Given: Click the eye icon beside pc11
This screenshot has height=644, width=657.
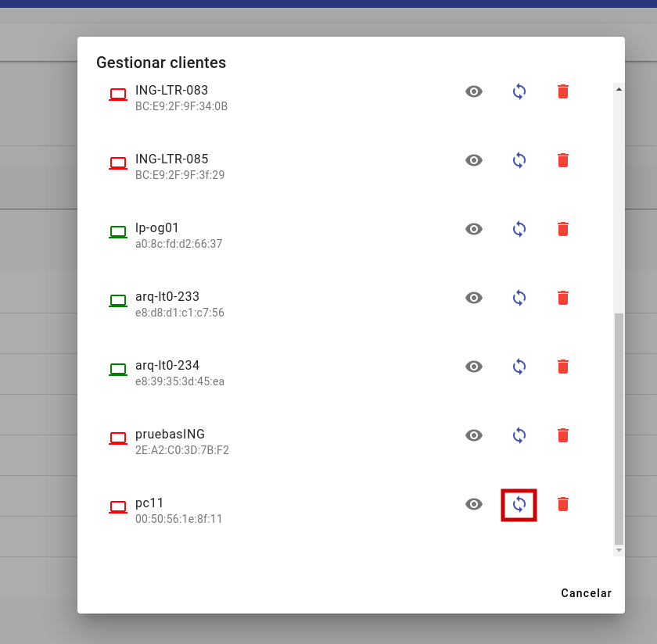Looking at the screenshot, I should 474,504.
